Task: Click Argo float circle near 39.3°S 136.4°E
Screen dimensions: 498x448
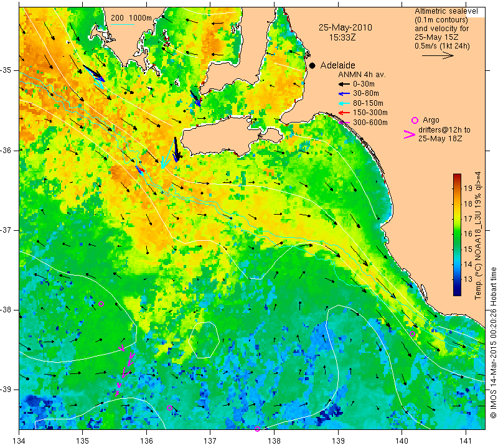Action: pos(169,408)
